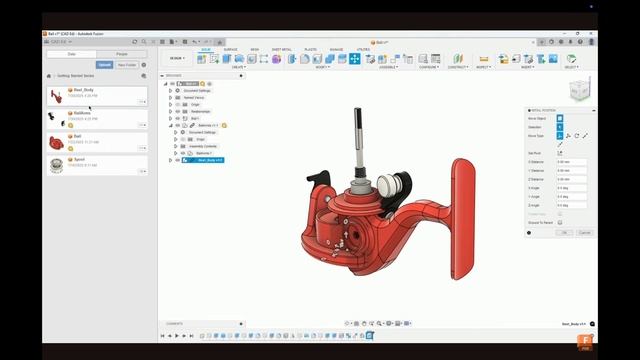Screen dimensions: 640x360
Task: Select the Shell tool icon
Action: click(317, 59)
